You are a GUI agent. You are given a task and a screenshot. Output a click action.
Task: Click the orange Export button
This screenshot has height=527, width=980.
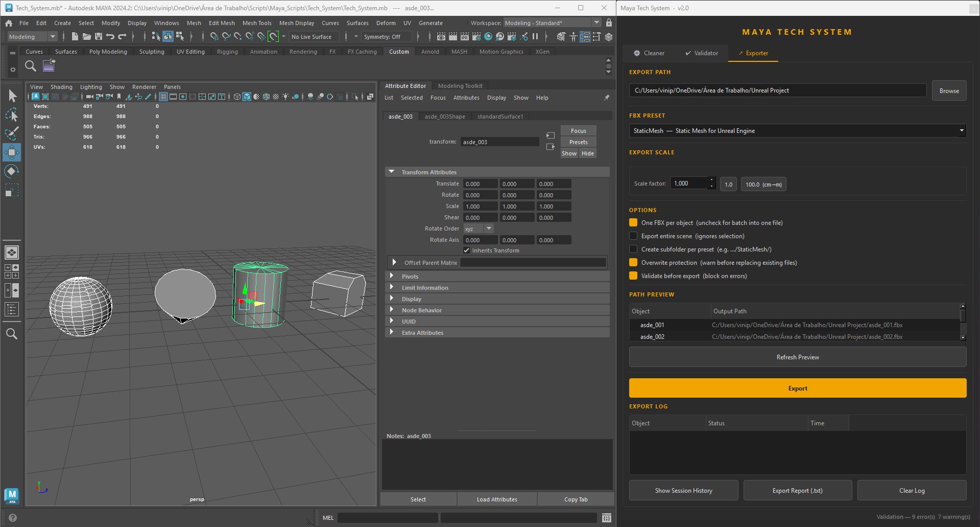click(798, 388)
